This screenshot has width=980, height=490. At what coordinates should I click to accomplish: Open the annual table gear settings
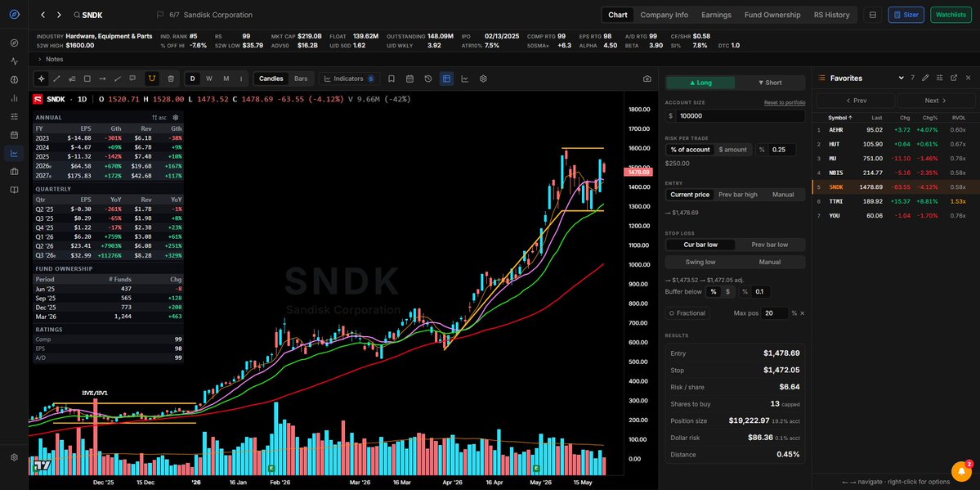point(176,117)
